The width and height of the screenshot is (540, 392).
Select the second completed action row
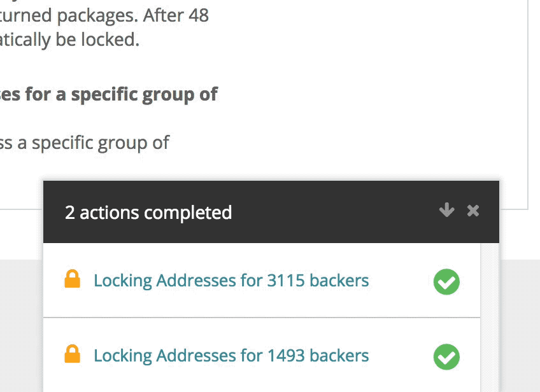tap(262, 355)
